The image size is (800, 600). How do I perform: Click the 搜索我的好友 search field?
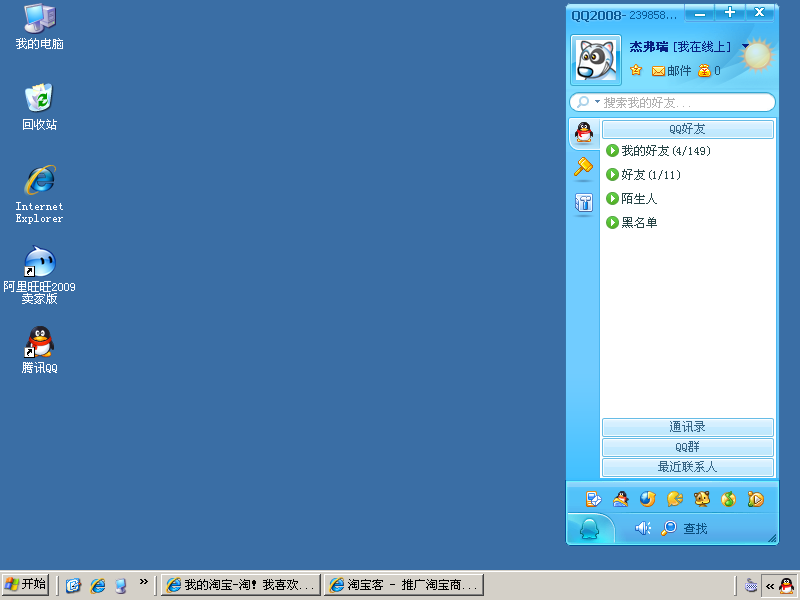pos(672,102)
